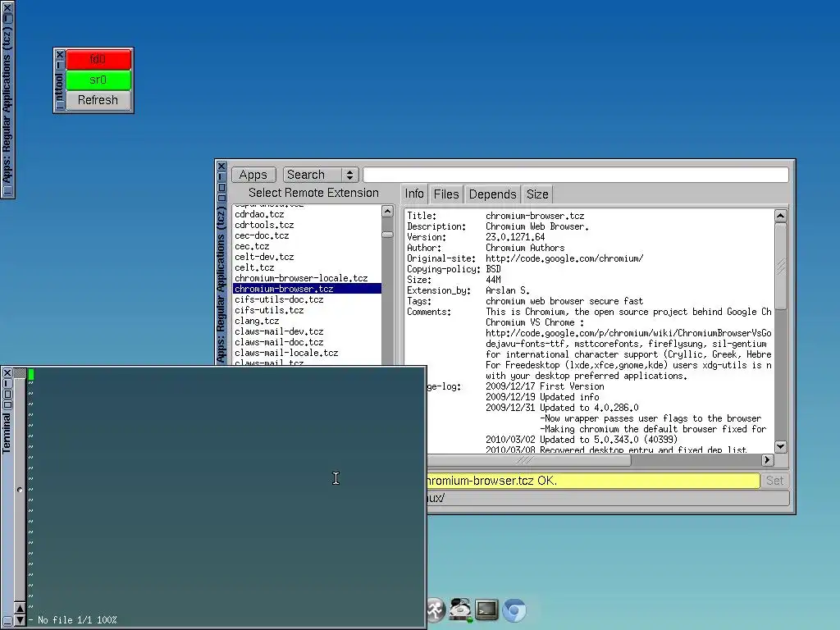Close the mnttool window
The height and width of the screenshot is (630, 840).
tap(60, 55)
